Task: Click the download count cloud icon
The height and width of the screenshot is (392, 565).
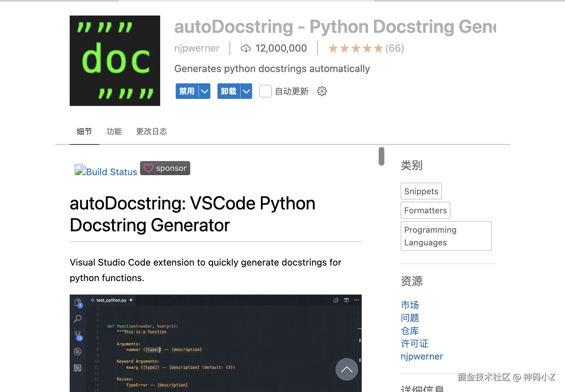Action: [x=246, y=48]
